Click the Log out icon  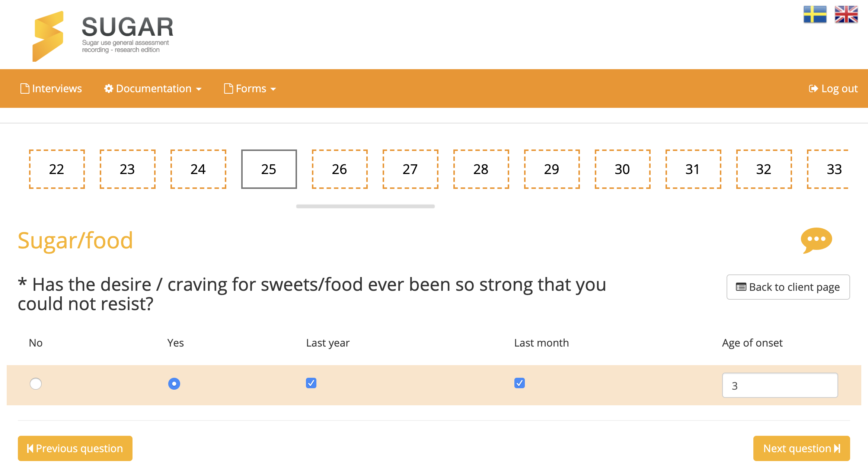click(813, 88)
